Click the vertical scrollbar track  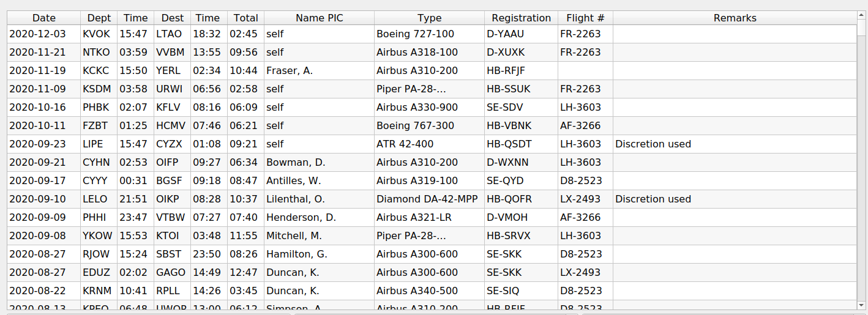[861, 160]
